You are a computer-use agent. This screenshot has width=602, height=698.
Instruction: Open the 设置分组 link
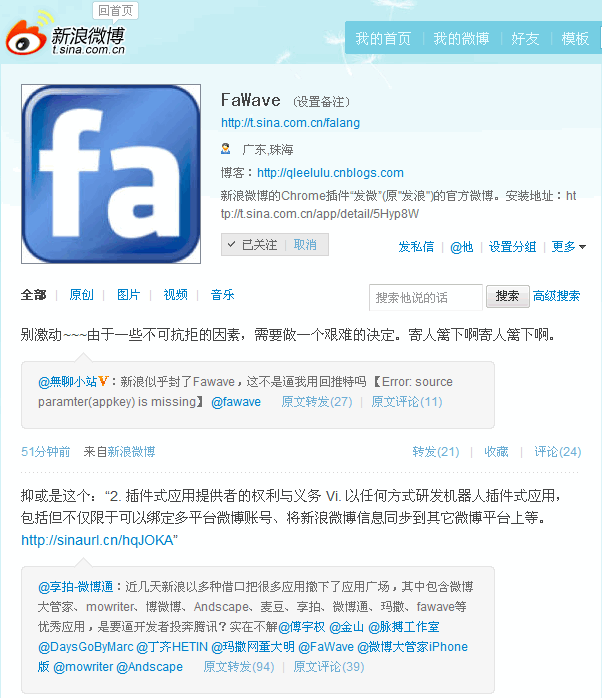(513, 247)
